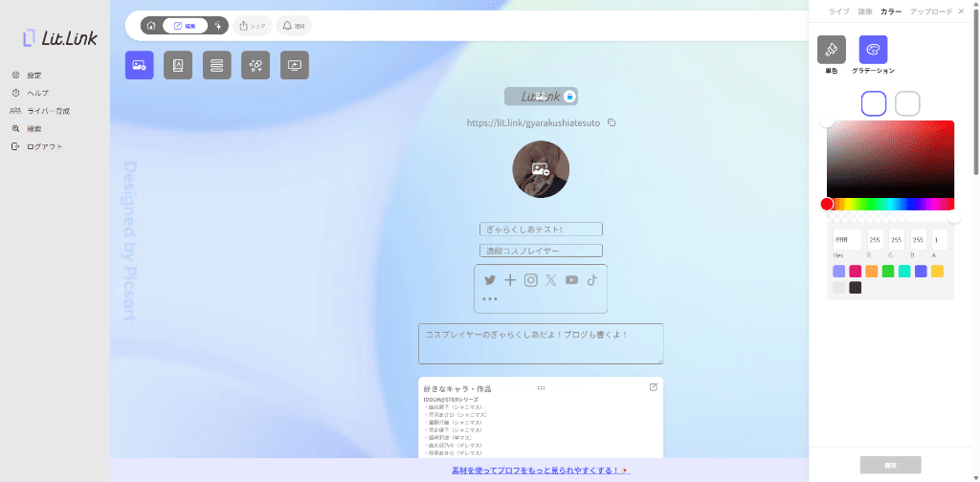Open the list layout tool button
This screenshot has height=482, width=980.
pyautogui.click(x=216, y=65)
